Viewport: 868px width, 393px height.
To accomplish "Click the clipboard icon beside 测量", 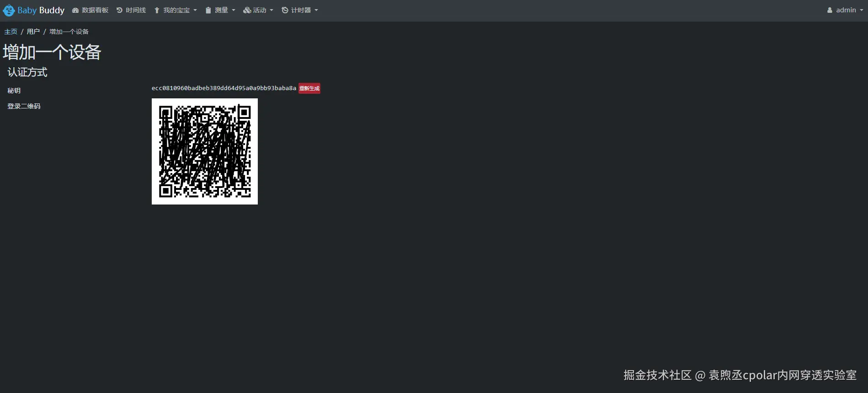I will pyautogui.click(x=208, y=10).
